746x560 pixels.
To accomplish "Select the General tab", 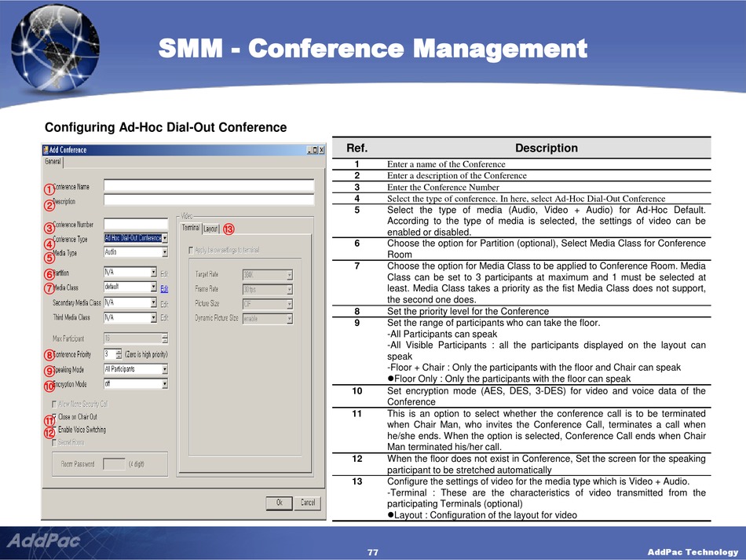I will coord(53,162).
